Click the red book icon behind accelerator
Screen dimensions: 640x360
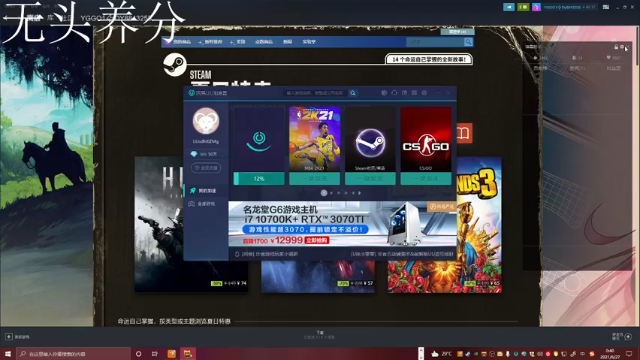click(x=464, y=133)
